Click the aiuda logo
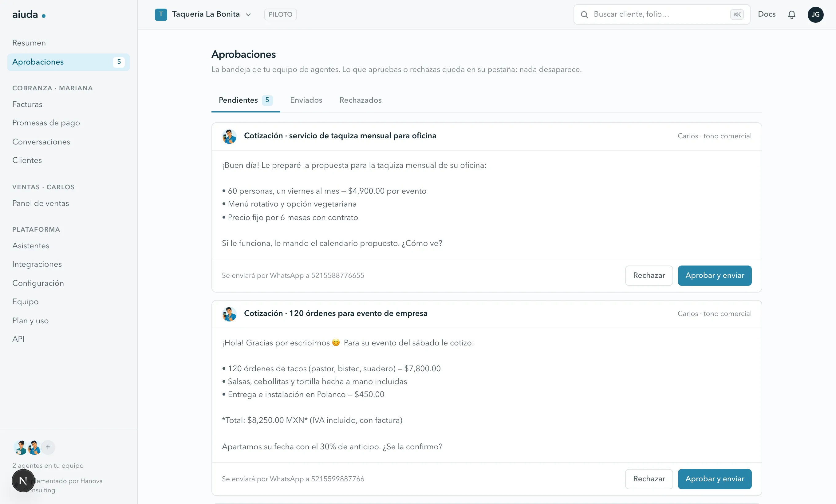Screen dimensions: 836x504 pos(29,14)
